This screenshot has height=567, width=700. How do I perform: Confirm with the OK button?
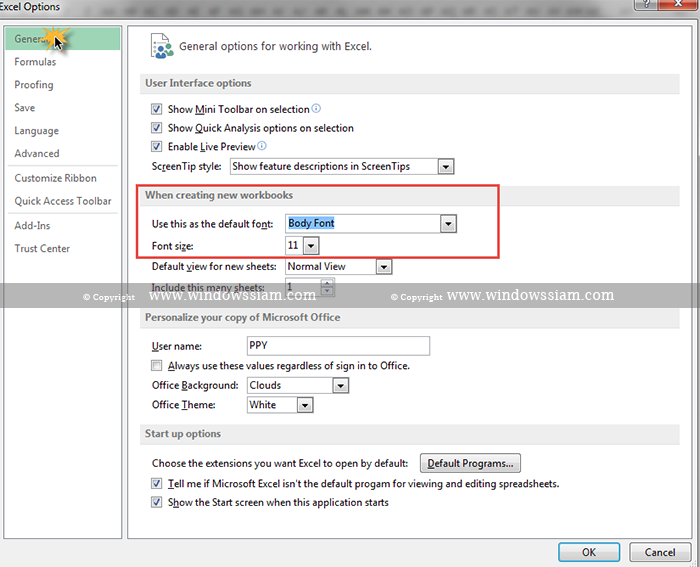click(589, 552)
